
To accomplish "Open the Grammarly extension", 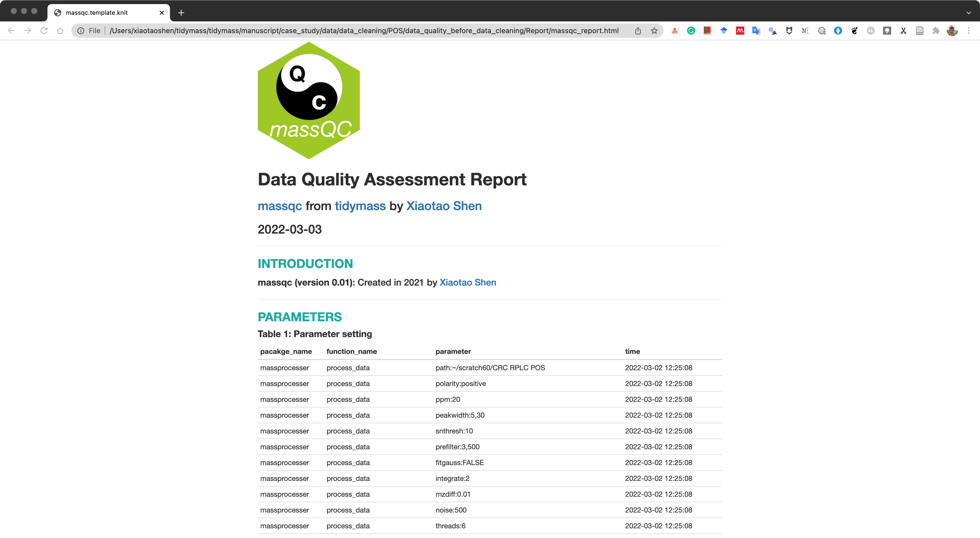I will [x=691, y=31].
